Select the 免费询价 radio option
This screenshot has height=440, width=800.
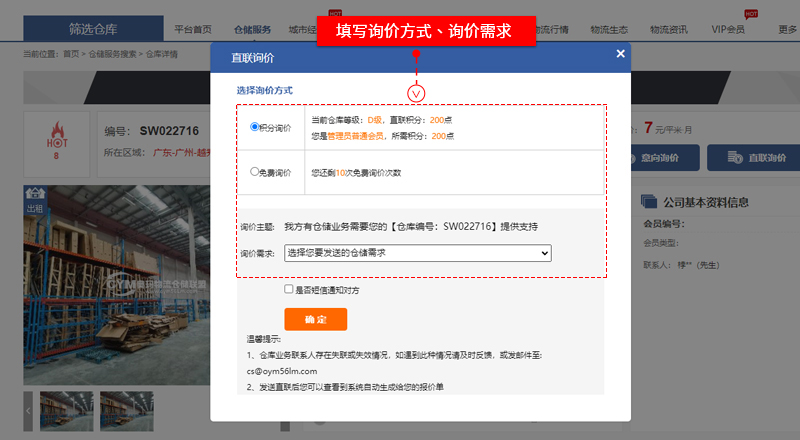click(x=255, y=172)
